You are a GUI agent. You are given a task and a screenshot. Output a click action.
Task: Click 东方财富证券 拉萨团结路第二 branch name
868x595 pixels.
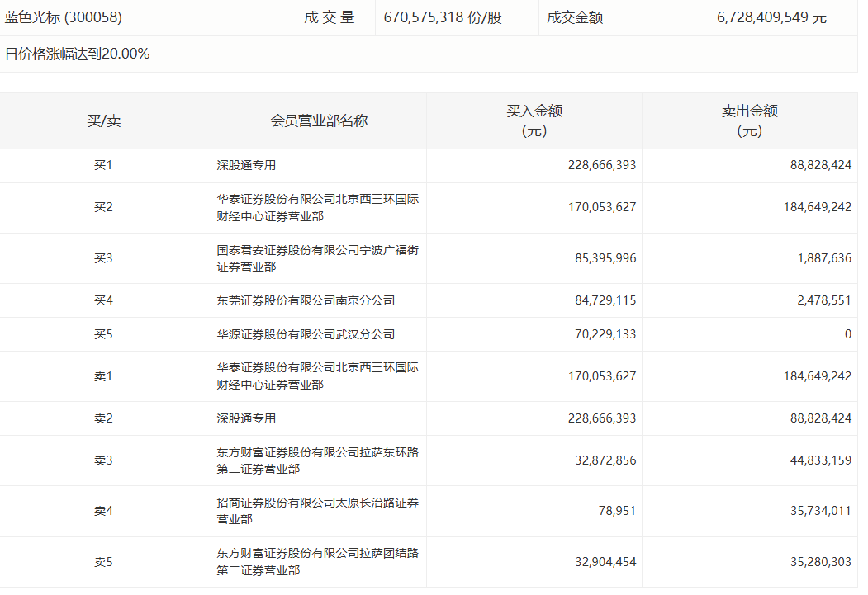point(317,561)
